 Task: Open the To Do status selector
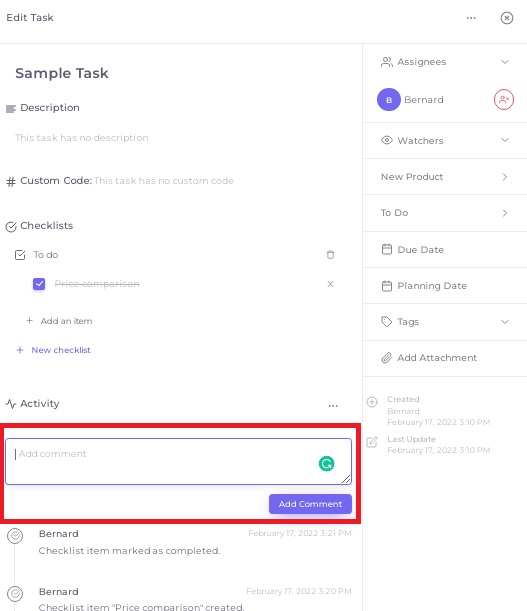[445, 213]
